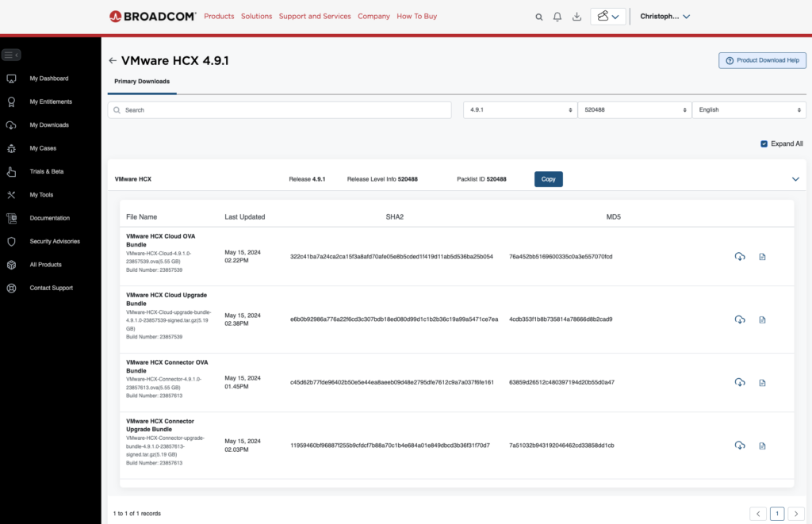The width and height of the screenshot is (812, 524).
Task: Click the May 15, 2024 01.45PM date
Action: point(243,383)
